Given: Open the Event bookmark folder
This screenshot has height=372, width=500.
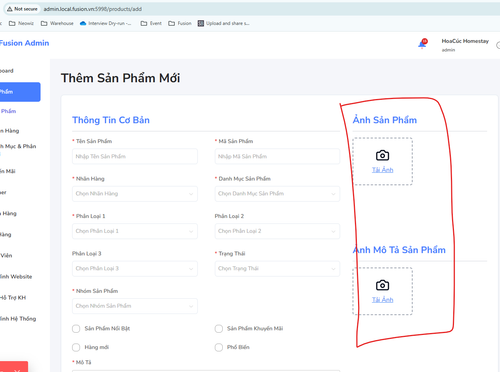Looking at the screenshot, I should pos(151,23).
